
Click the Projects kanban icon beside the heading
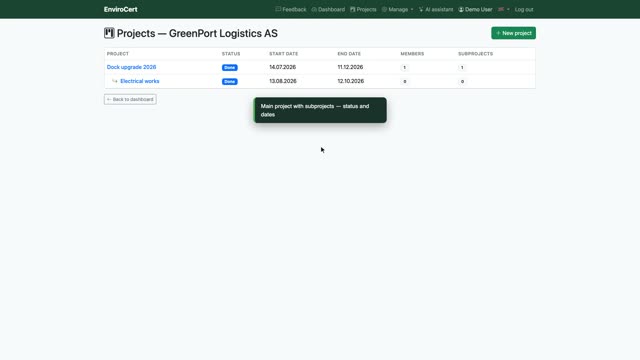109,33
